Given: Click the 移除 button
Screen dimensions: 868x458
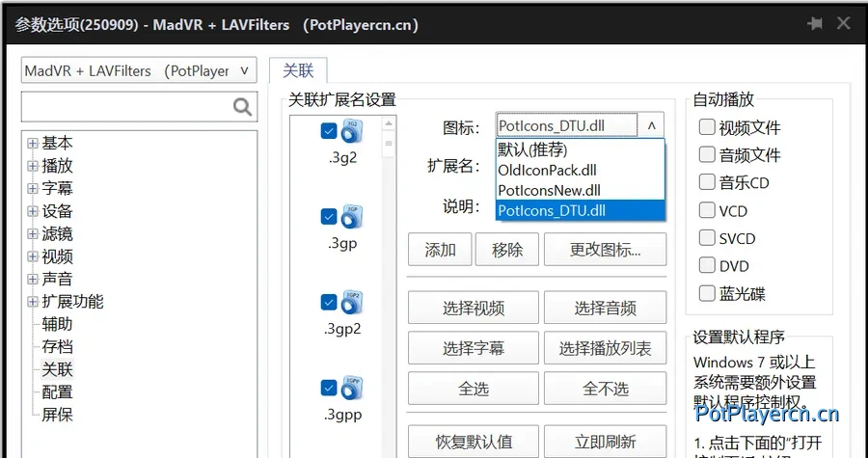Looking at the screenshot, I should (x=507, y=250).
